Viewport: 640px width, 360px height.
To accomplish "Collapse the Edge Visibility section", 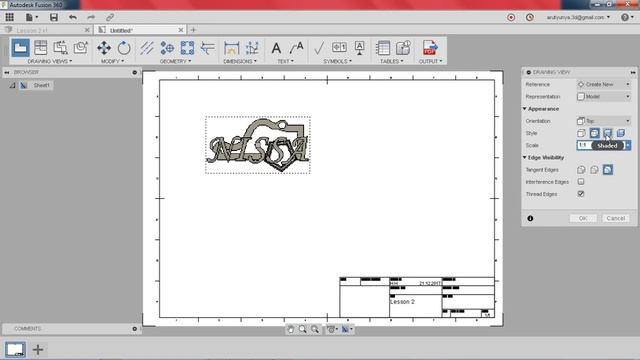I will point(525,158).
